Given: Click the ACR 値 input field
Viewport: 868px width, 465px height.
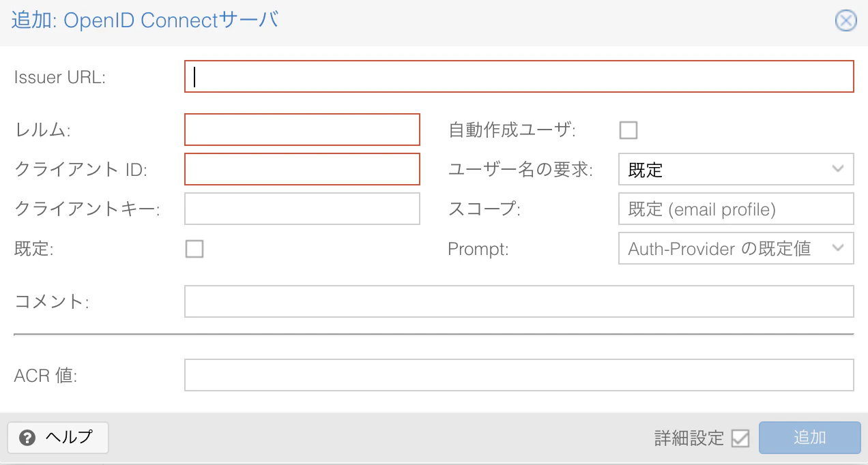Looking at the screenshot, I should click(519, 375).
